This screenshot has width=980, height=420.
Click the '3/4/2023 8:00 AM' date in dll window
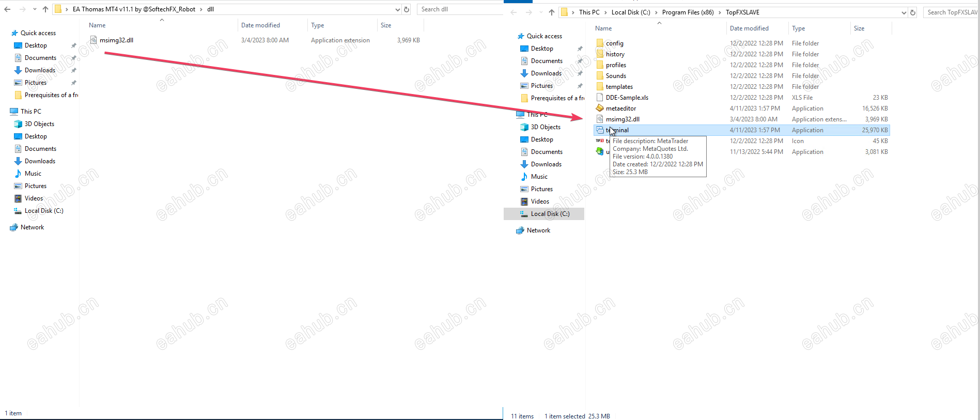point(265,40)
